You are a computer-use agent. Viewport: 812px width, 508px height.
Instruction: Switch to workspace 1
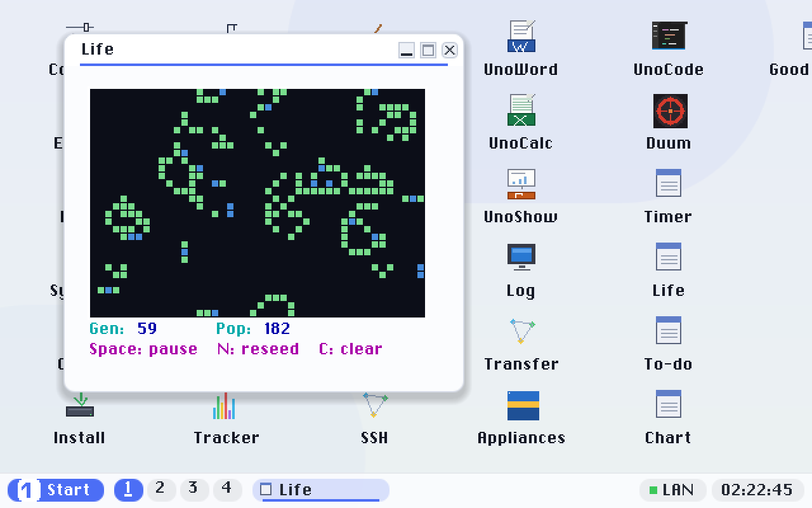coord(129,490)
